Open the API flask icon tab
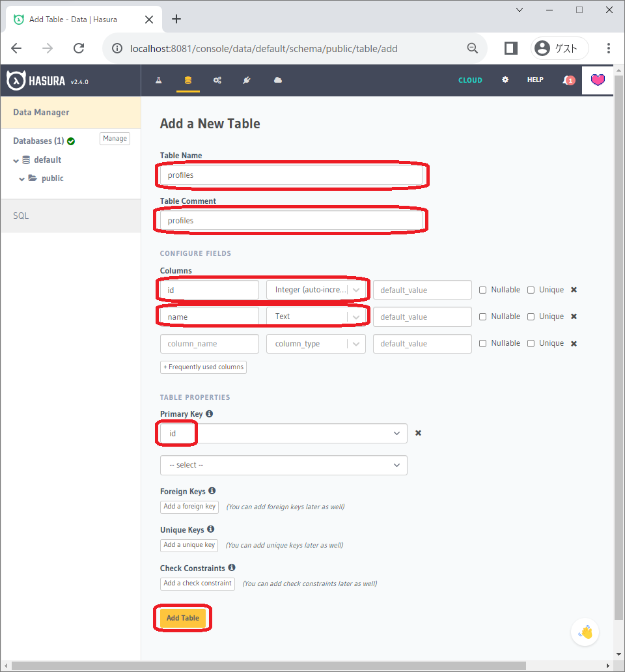The height and width of the screenshot is (672, 625). pyautogui.click(x=158, y=80)
